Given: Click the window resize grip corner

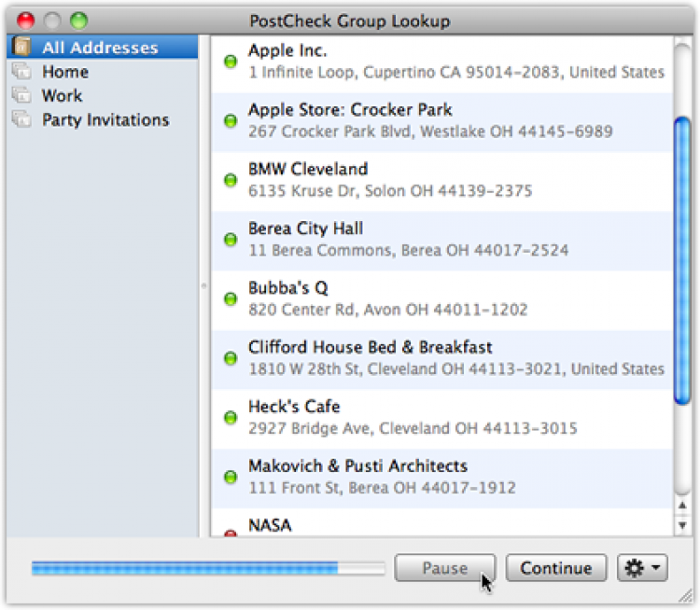Looking at the screenshot, I should [x=685, y=596].
